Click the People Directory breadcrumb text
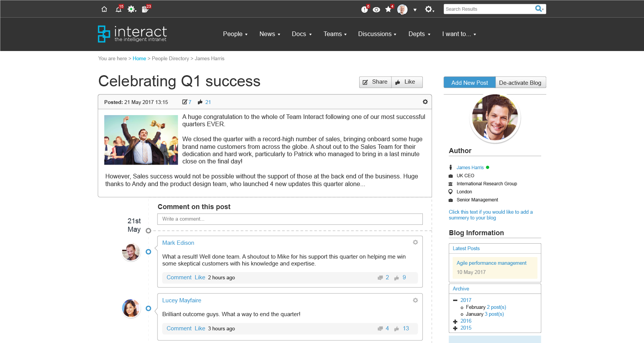 170,59
